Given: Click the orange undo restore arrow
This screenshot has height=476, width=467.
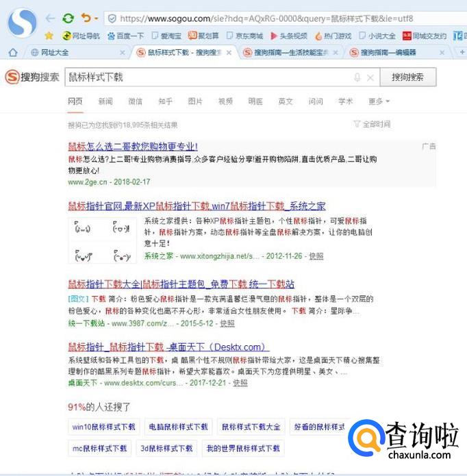Looking at the screenshot, I should 86,18.
